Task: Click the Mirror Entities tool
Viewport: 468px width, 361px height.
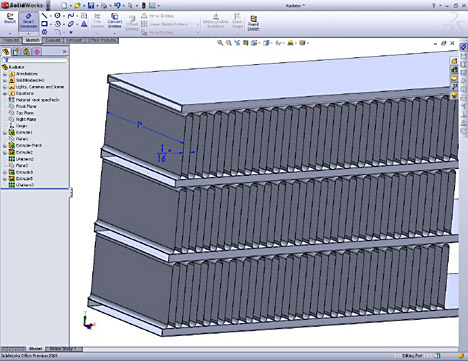Action: click(157, 16)
